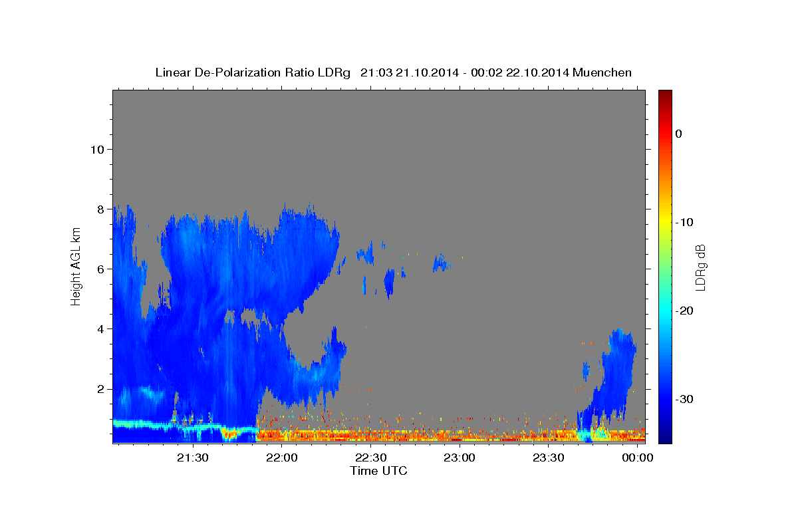Click the height tick label 8

click(100, 209)
